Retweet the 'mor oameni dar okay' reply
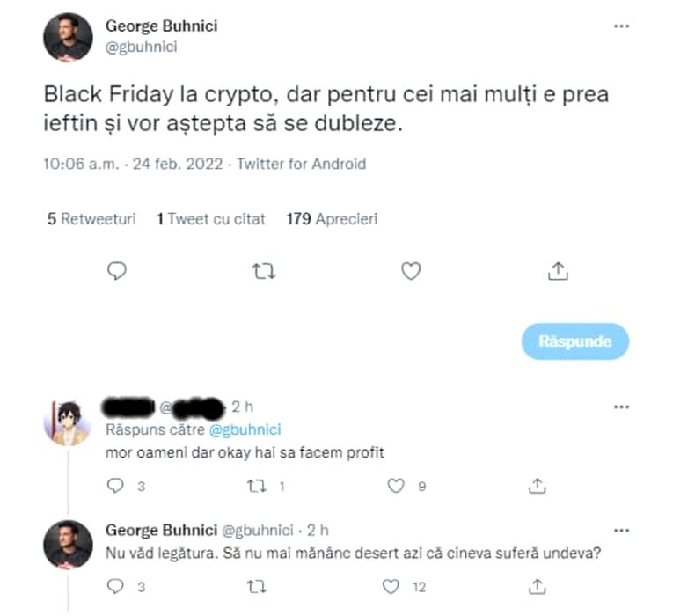This screenshot has width=673, height=616. tap(256, 486)
